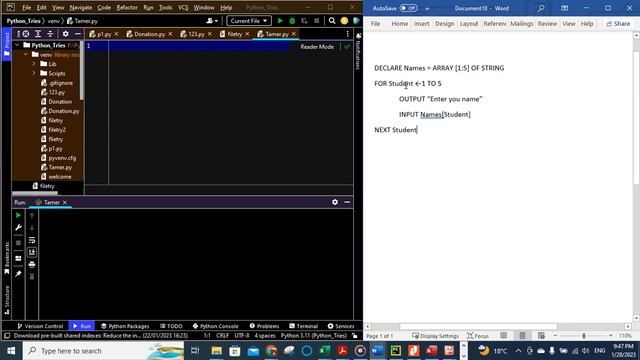Screen dimensions: 640x360
Task: Open Run panel settings gear
Action: (335, 202)
